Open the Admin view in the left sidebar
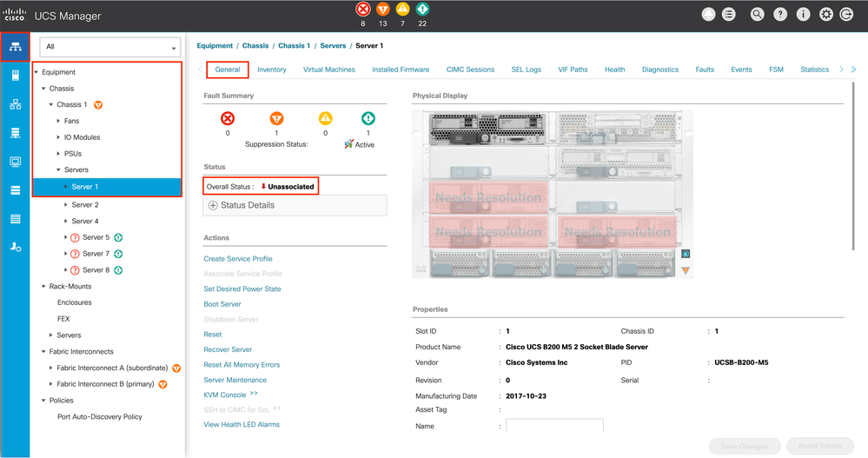Viewport: 868px width, 458px height. click(15, 247)
